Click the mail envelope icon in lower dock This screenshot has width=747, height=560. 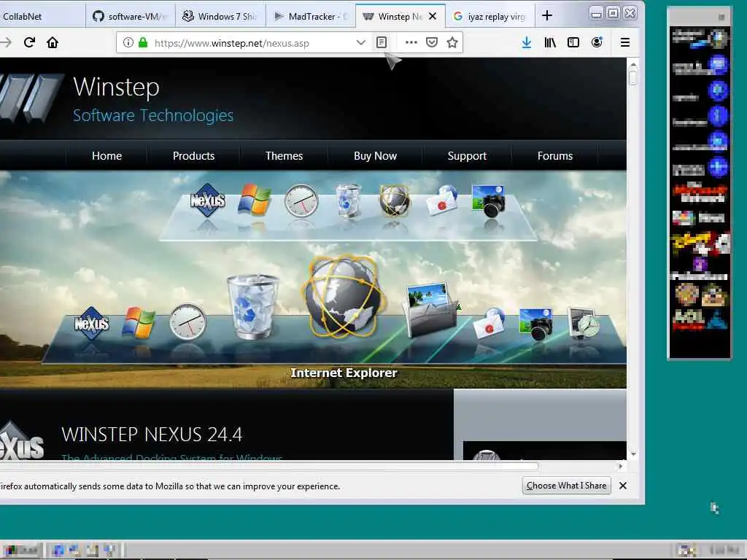pos(489,323)
